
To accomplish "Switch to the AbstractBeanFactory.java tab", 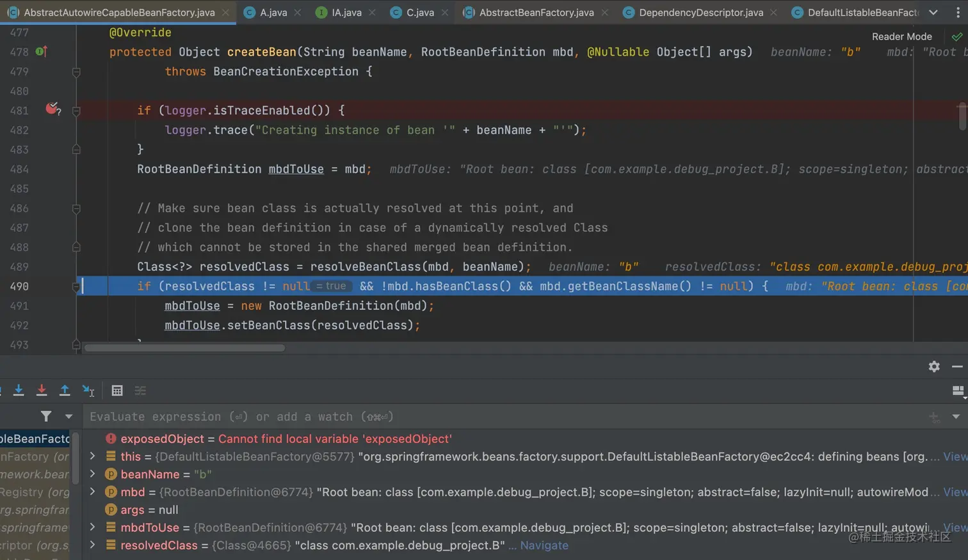I will [536, 12].
